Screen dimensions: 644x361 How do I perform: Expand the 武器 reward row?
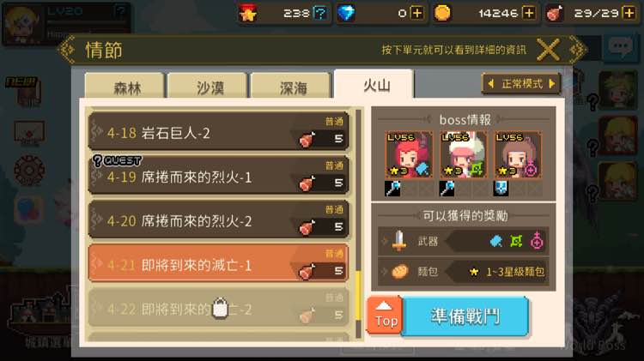464,241
